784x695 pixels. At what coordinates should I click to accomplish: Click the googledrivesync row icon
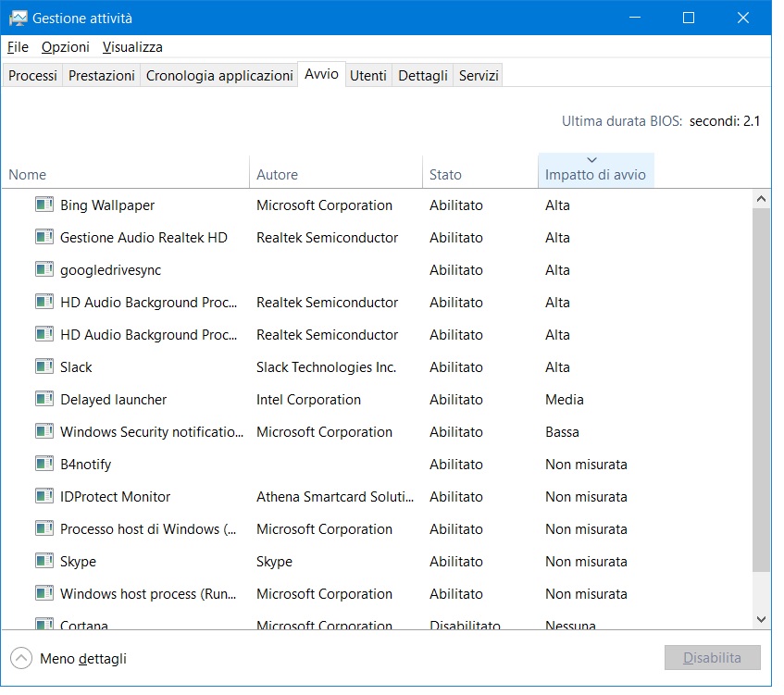tap(44, 269)
